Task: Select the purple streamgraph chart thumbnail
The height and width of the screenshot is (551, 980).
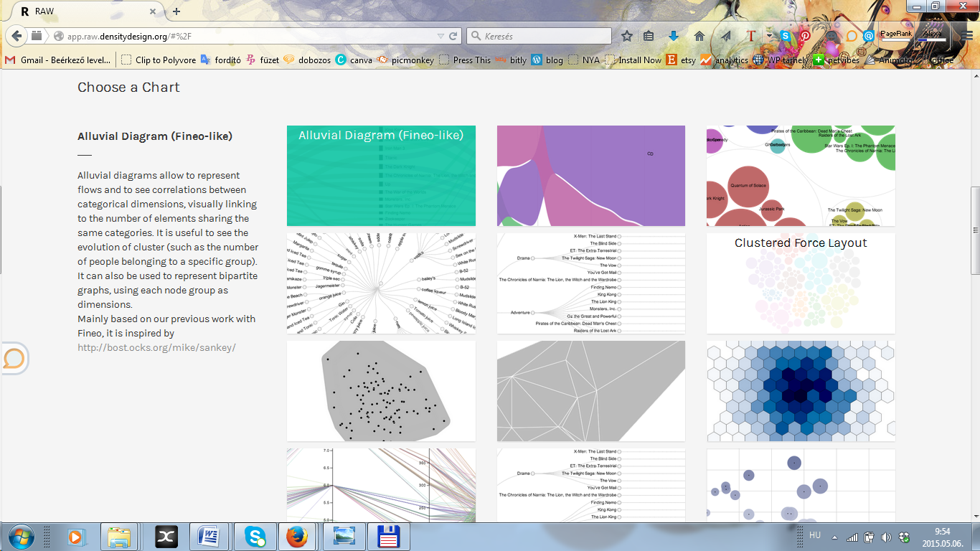Action: click(x=591, y=176)
